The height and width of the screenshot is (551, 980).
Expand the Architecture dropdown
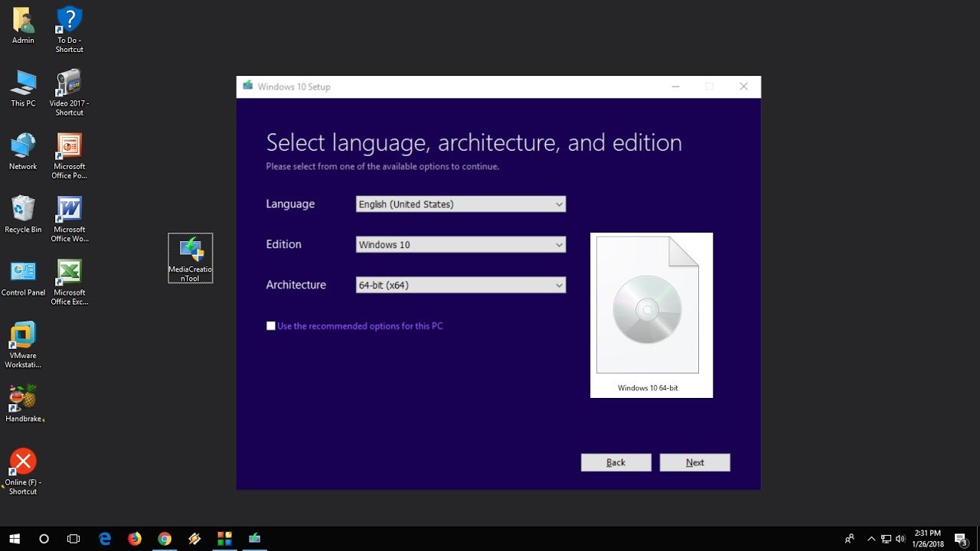(x=461, y=285)
